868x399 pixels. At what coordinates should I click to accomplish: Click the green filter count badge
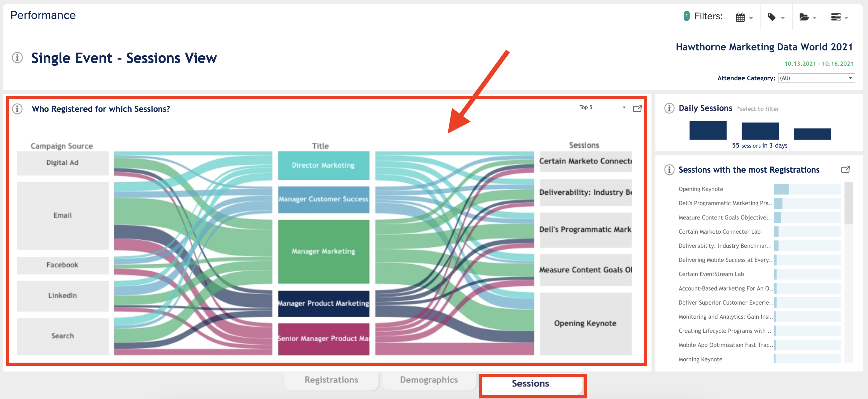click(x=686, y=16)
